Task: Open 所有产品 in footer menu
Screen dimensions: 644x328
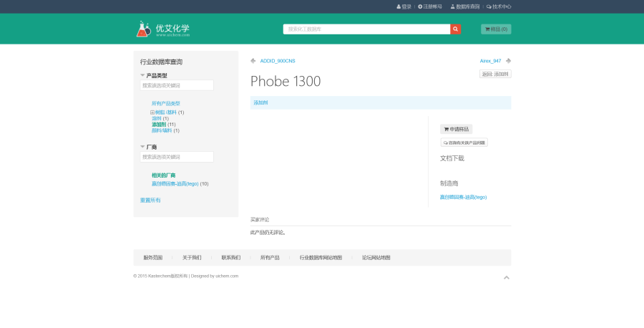Action: (270, 258)
